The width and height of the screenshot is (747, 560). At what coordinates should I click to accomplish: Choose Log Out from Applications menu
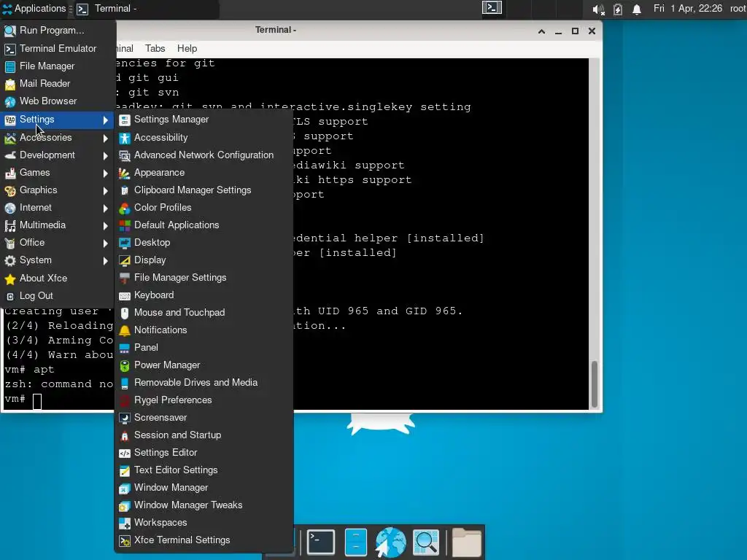tap(58, 296)
